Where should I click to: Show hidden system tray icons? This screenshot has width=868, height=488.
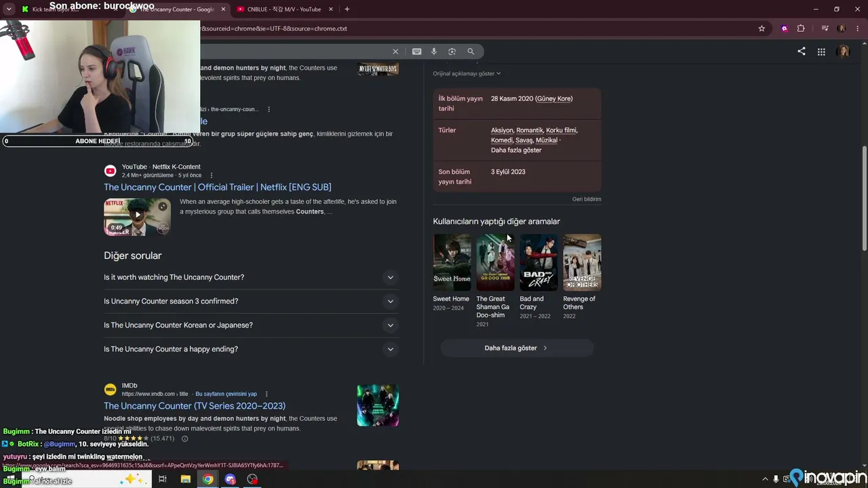(x=765, y=479)
